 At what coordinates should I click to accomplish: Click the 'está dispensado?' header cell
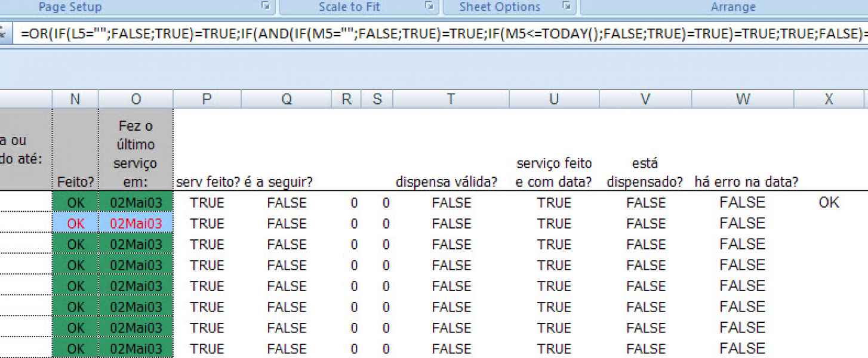click(x=645, y=173)
